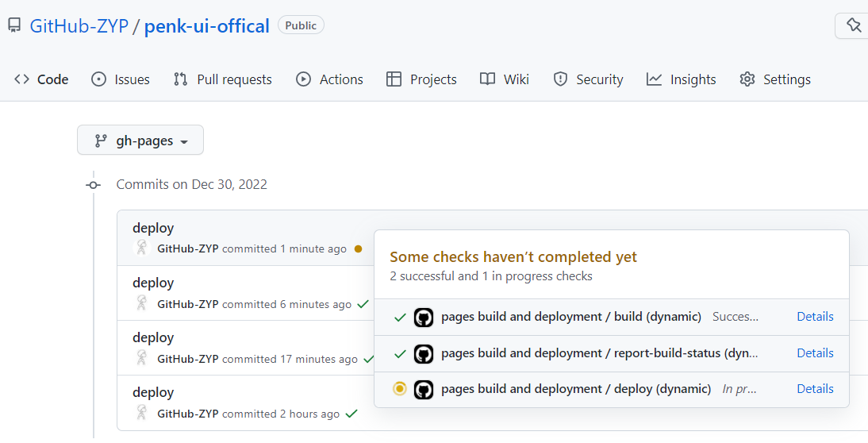Click GitHub logo for build (dynamic) check
This screenshot has height=443, width=868.
[x=424, y=318]
